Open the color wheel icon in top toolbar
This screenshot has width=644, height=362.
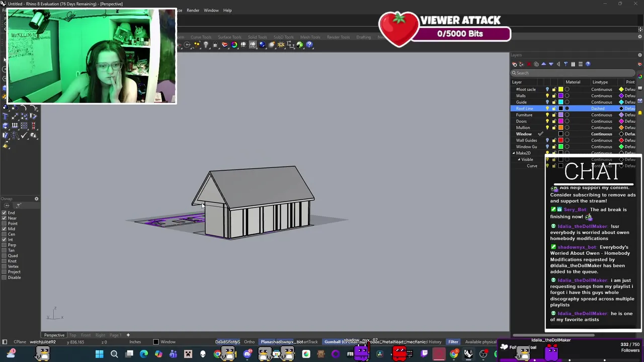(x=234, y=44)
